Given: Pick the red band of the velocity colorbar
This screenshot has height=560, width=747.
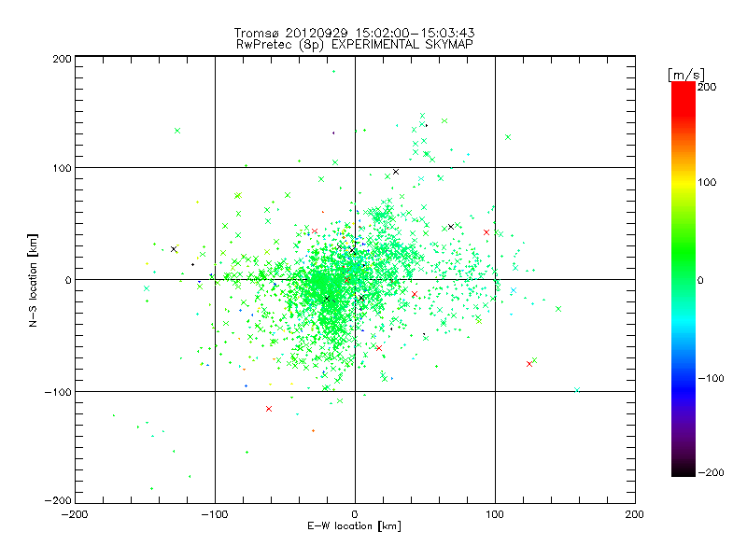Looking at the screenshot, I should 684,100.
